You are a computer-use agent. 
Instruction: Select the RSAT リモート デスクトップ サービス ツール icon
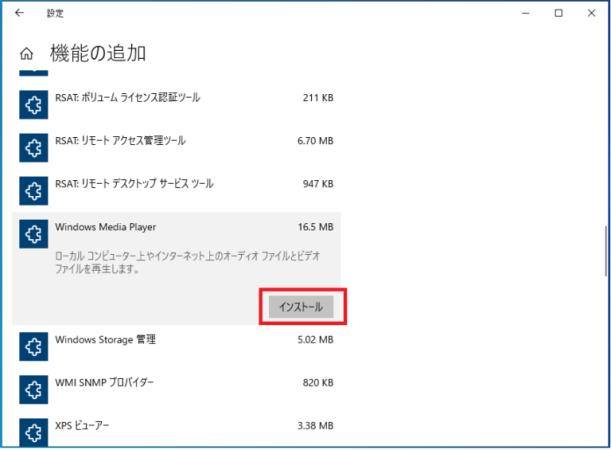34,191
